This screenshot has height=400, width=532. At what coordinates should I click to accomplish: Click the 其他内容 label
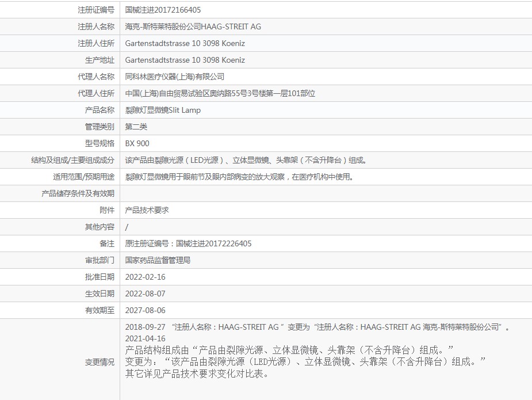pyautogui.click(x=99, y=227)
